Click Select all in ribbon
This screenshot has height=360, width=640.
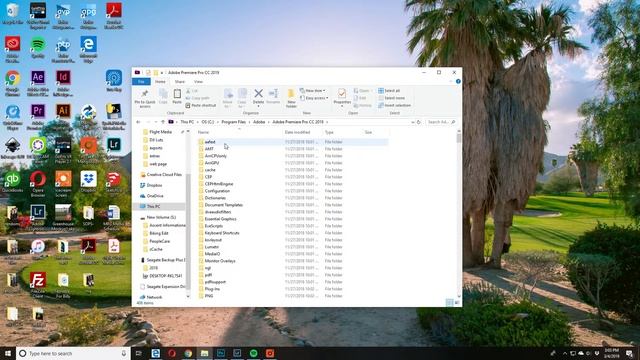tap(389, 91)
